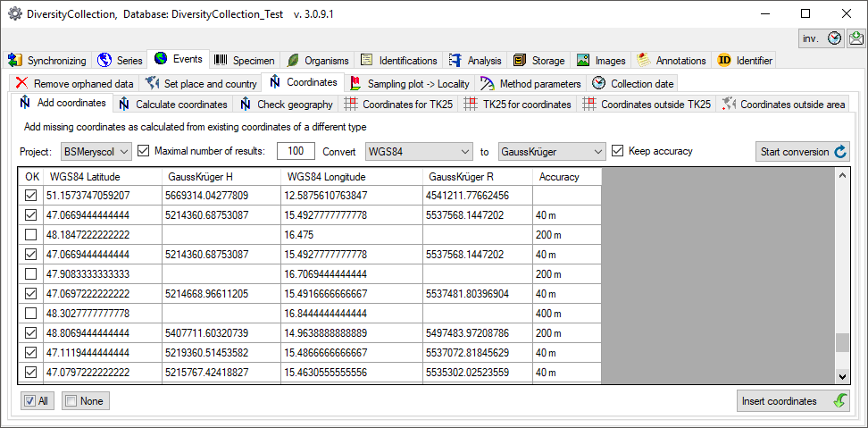Click the Accuracy column header
The image size is (868, 428).
point(567,177)
